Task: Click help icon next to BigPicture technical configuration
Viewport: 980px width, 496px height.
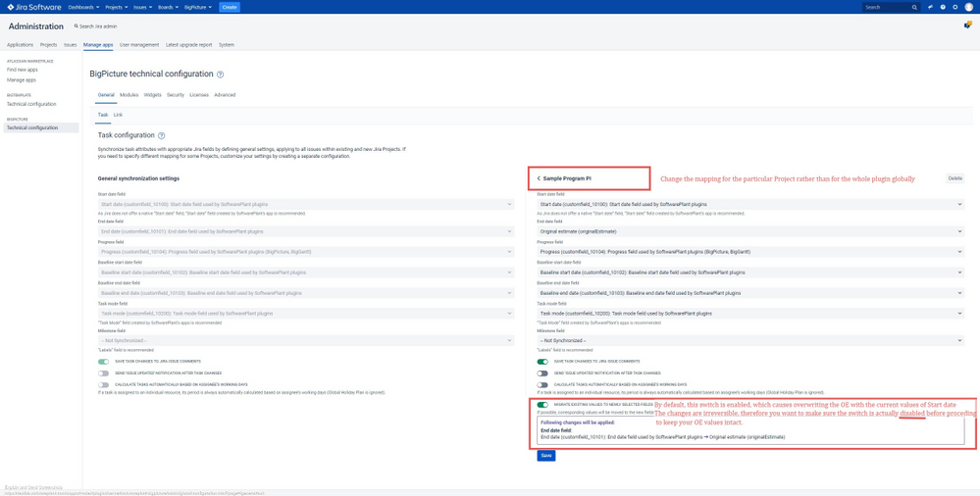Action: pos(220,74)
